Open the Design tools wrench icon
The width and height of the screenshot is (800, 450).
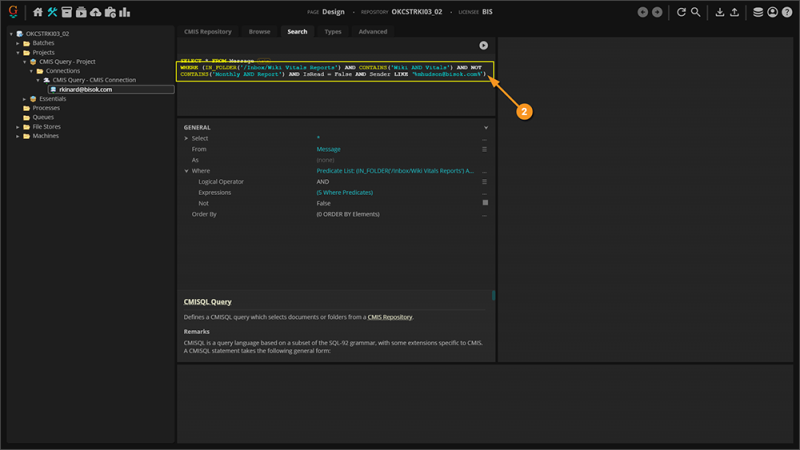pos(52,12)
